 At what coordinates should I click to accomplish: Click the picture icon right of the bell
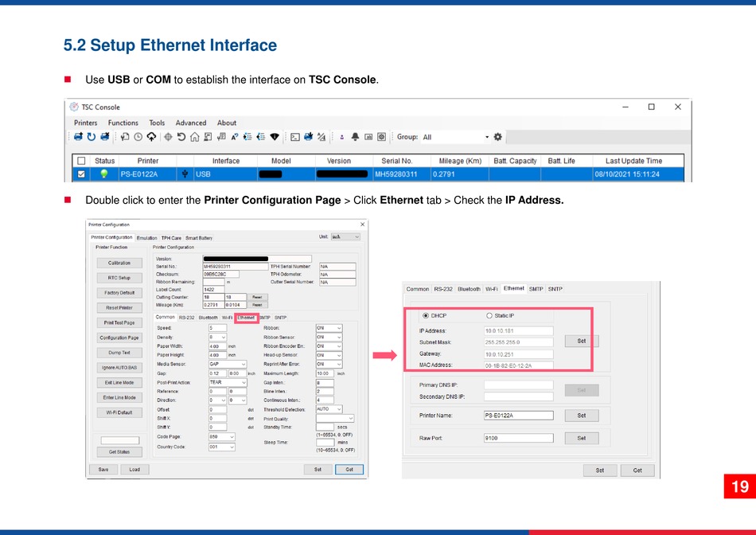click(368, 137)
